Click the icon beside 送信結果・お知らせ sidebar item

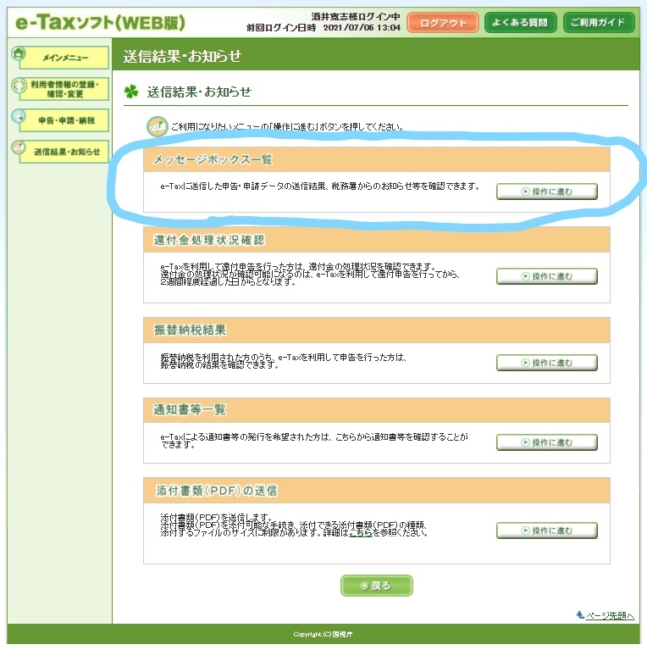click(x=18, y=147)
